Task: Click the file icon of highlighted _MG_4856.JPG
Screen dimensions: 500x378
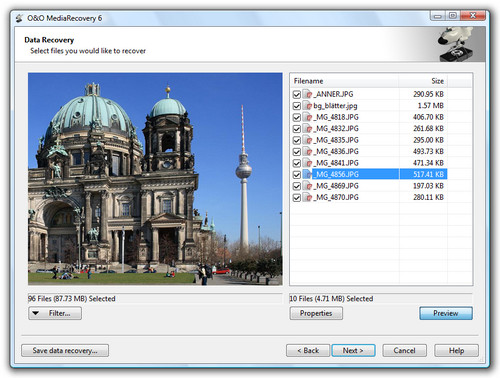Action: click(x=307, y=174)
